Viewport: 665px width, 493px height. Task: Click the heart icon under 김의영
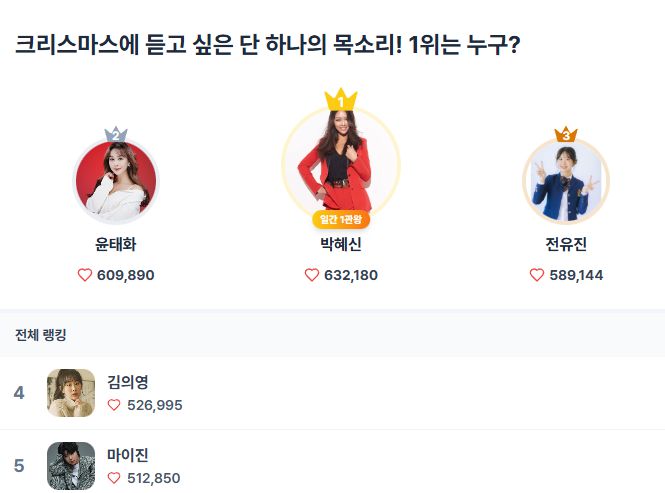[114, 405]
